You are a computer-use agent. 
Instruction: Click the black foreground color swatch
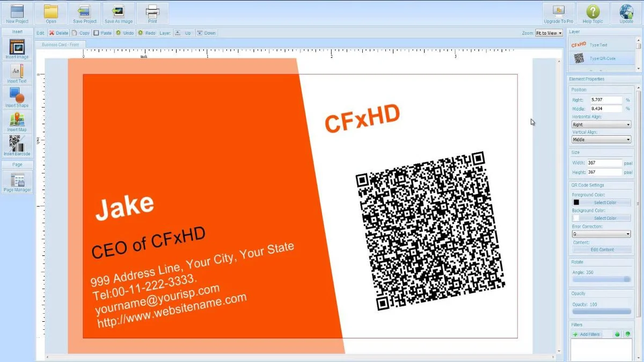[576, 203]
